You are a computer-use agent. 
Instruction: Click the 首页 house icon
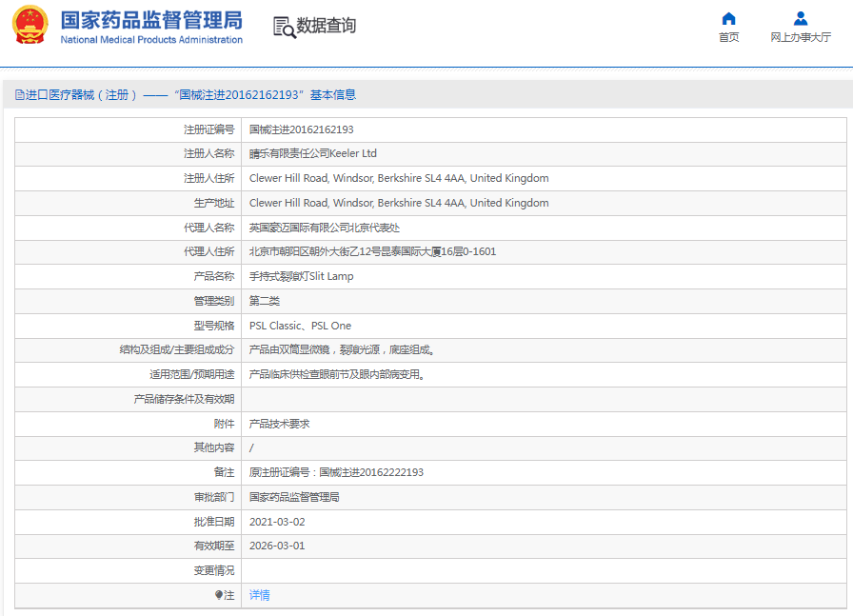[728, 18]
